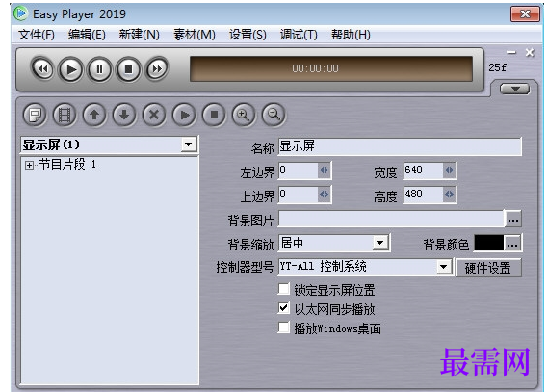This screenshot has width=548, height=392.
Task: Zoom out with the magnifier minus icon
Action: pos(274,115)
